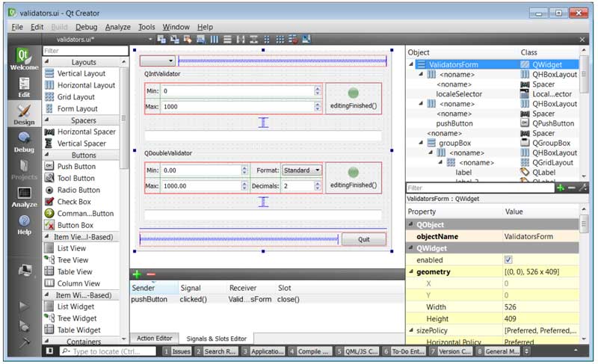Select ValidatorsForm in object tree
The width and height of the screenshot is (598, 364).
tap(454, 64)
